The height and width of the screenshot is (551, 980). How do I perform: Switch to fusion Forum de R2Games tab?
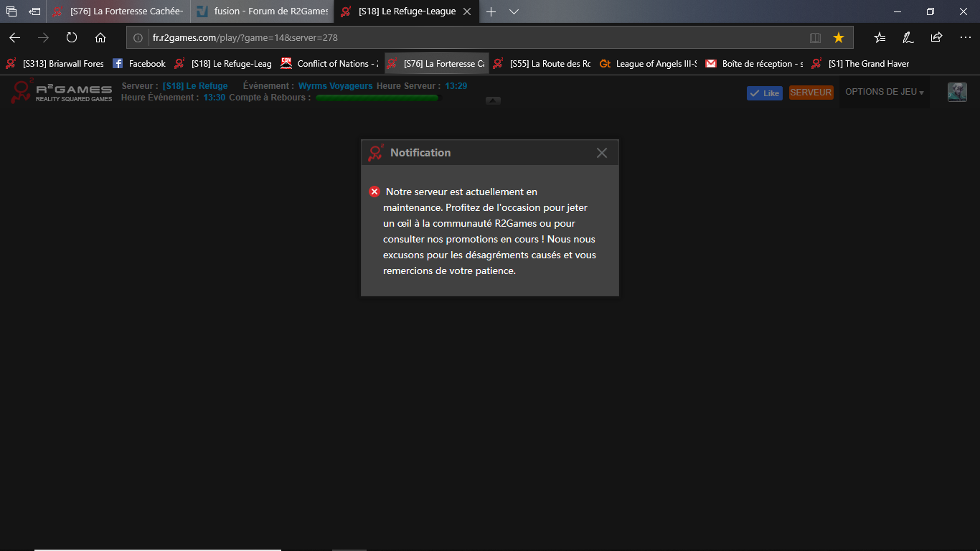pyautogui.click(x=263, y=11)
